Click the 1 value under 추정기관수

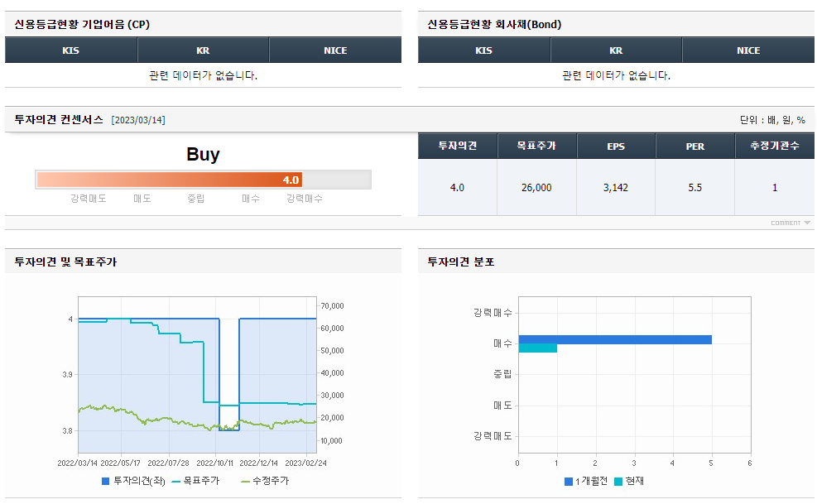[775, 188]
